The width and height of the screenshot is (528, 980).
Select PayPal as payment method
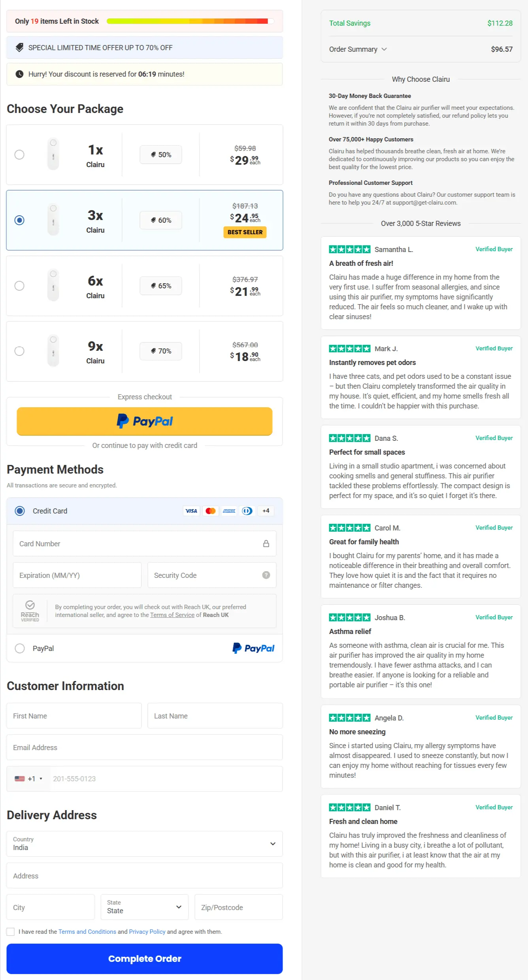click(20, 648)
